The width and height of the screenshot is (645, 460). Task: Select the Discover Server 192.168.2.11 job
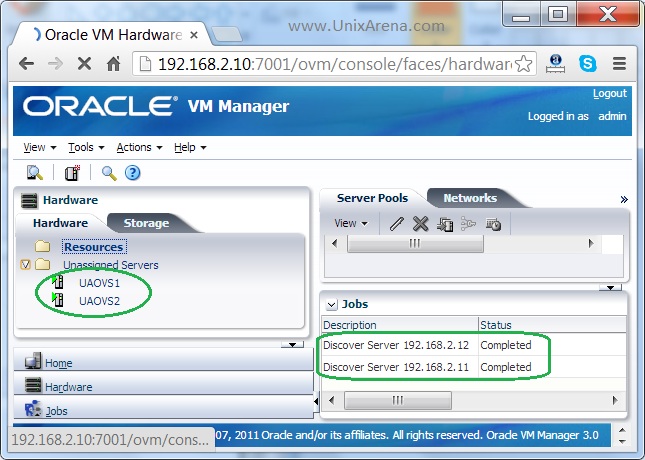pyautogui.click(x=473, y=367)
